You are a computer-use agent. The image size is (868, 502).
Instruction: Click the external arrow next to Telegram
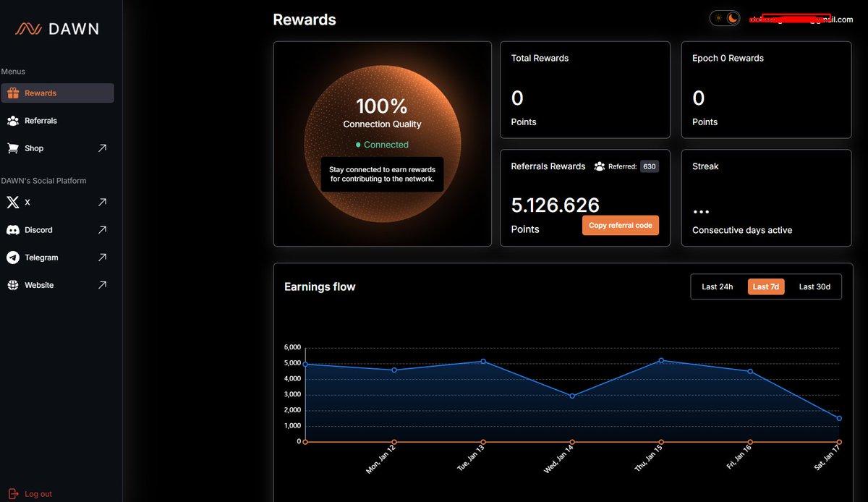click(x=102, y=258)
